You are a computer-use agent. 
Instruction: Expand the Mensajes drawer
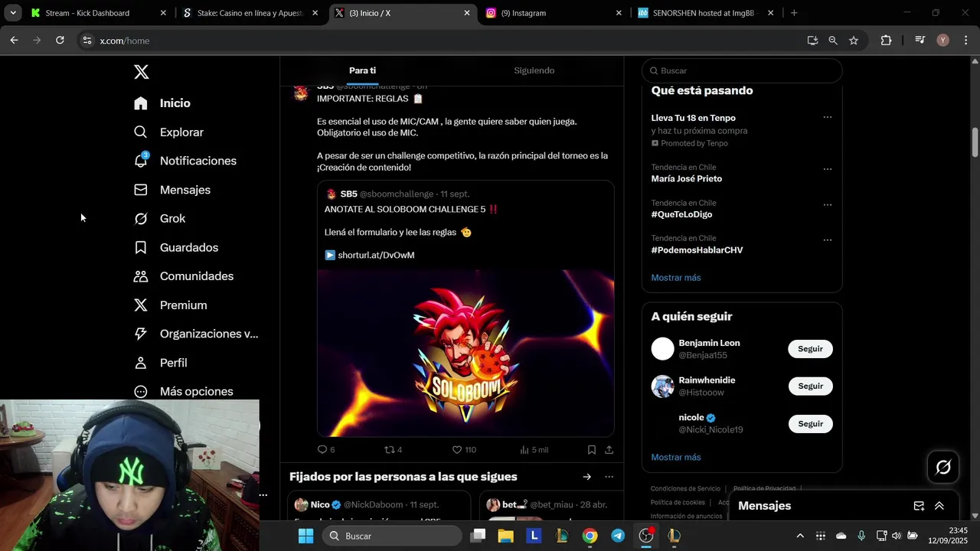point(939,506)
